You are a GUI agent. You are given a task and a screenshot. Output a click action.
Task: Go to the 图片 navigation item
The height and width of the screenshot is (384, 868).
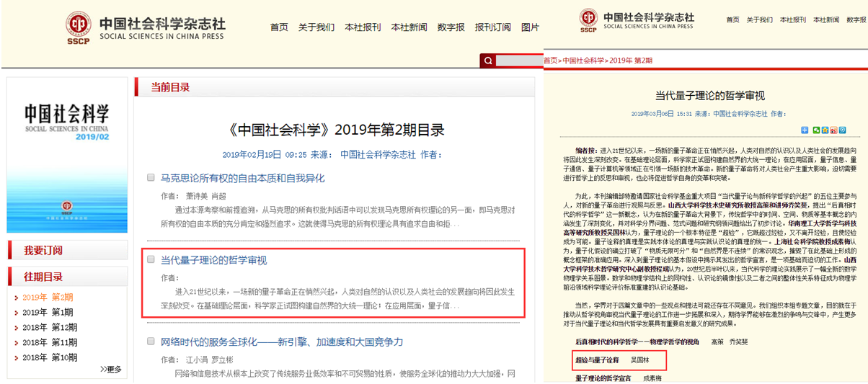530,27
